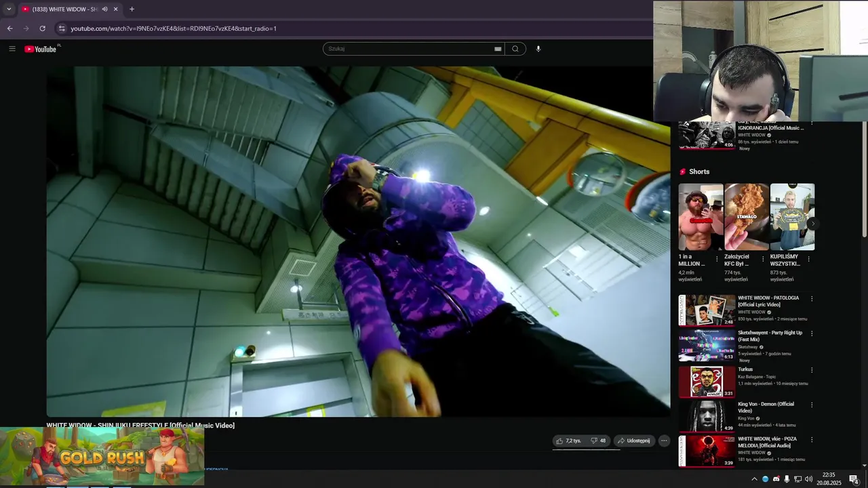
Task: Like the video (7,2 tys.)
Action: pos(568,441)
